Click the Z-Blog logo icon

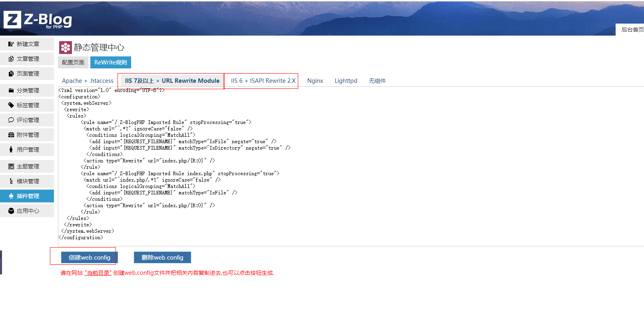click(12, 19)
